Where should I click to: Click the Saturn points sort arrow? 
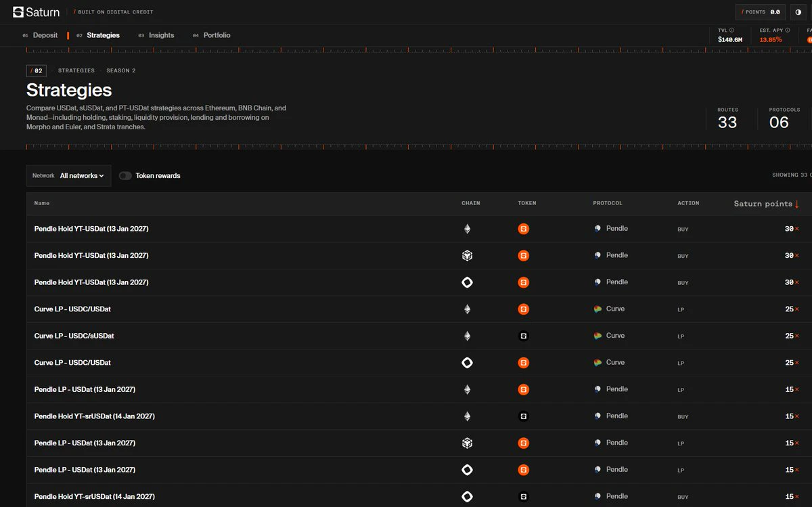[x=797, y=204]
